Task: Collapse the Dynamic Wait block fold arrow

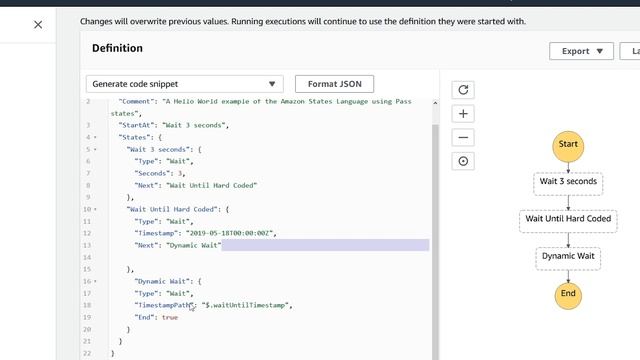Action: [x=95, y=281]
